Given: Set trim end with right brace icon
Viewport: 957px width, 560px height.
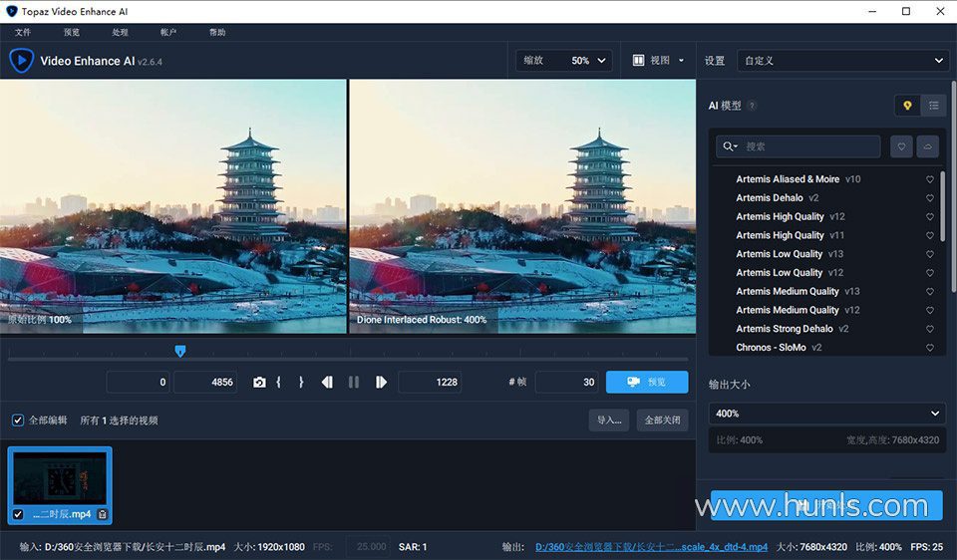Looking at the screenshot, I should pyautogui.click(x=300, y=383).
